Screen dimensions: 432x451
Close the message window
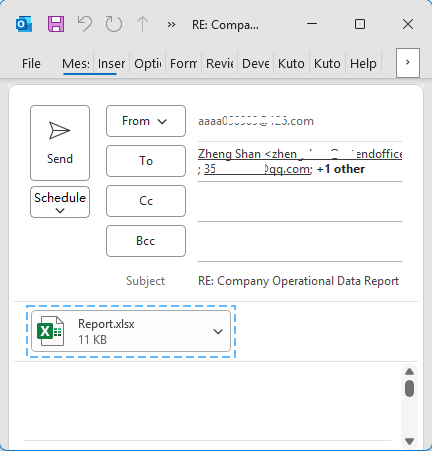408,24
